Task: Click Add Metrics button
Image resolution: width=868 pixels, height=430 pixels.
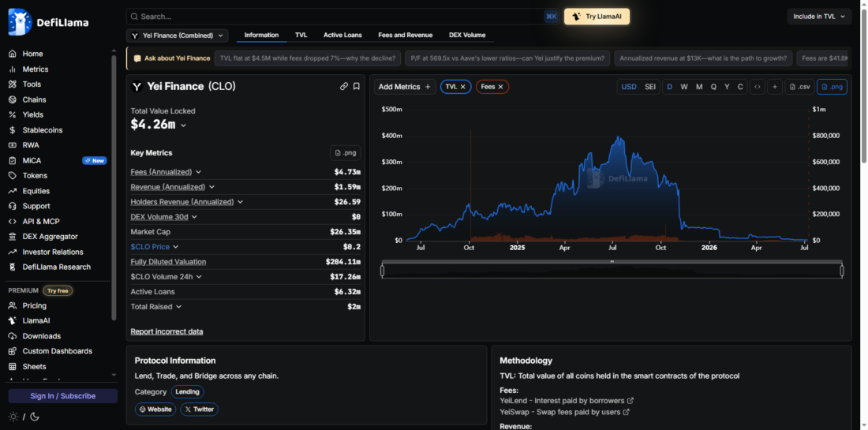Action: pos(405,87)
